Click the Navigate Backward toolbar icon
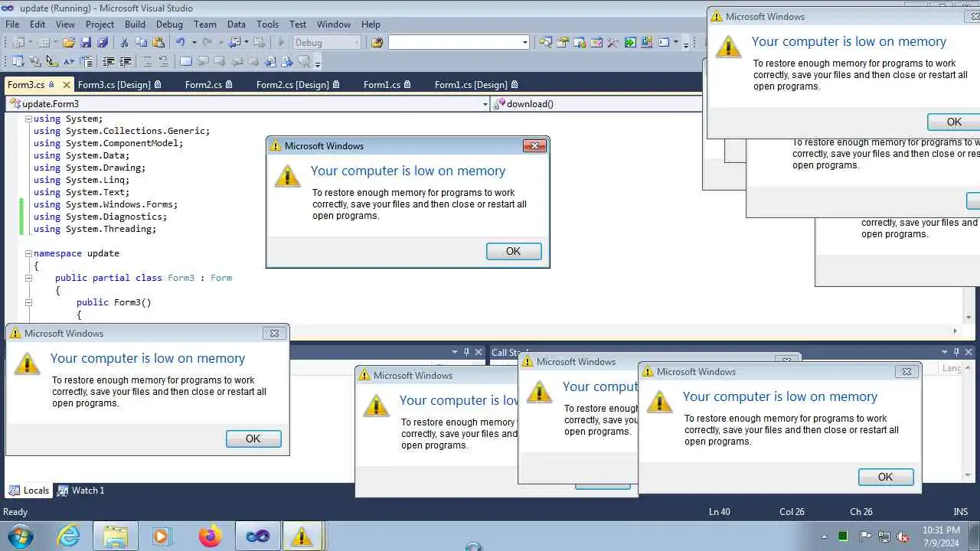980x551 pixels. pos(234,43)
